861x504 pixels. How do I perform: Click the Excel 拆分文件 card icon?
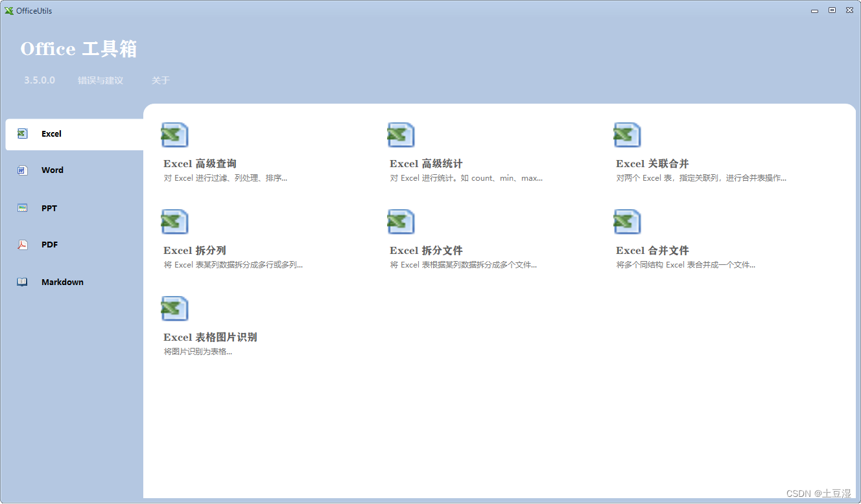pyautogui.click(x=401, y=222)
